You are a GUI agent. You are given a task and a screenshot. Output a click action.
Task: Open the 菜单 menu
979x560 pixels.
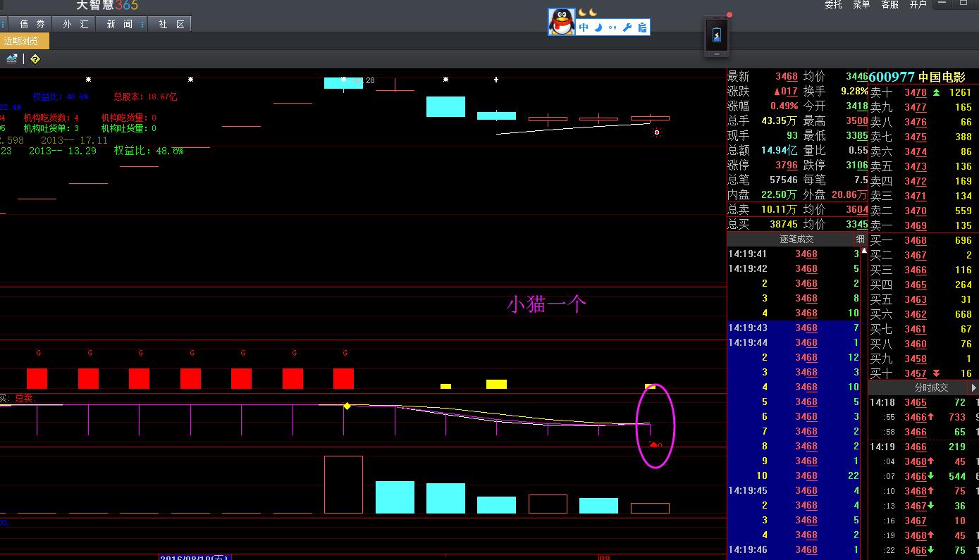pyautogui.click(x=861, y=5)
